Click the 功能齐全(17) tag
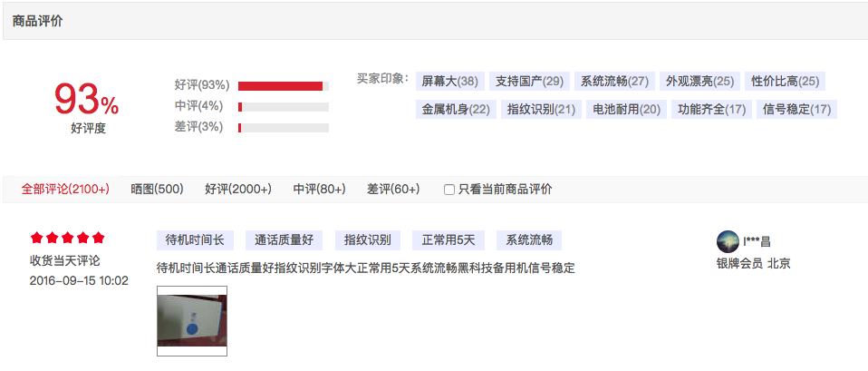Viewport: 868px width, 371px height. pos(711,110)
